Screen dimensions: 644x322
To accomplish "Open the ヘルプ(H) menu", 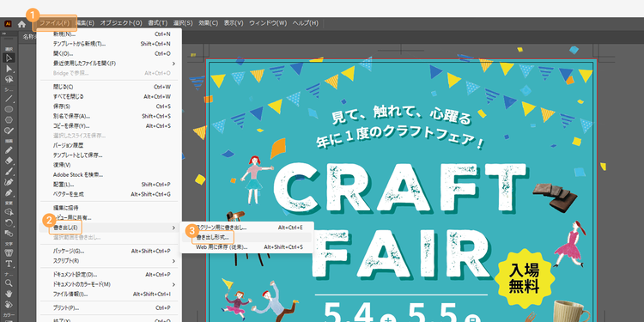I will 305,23.
